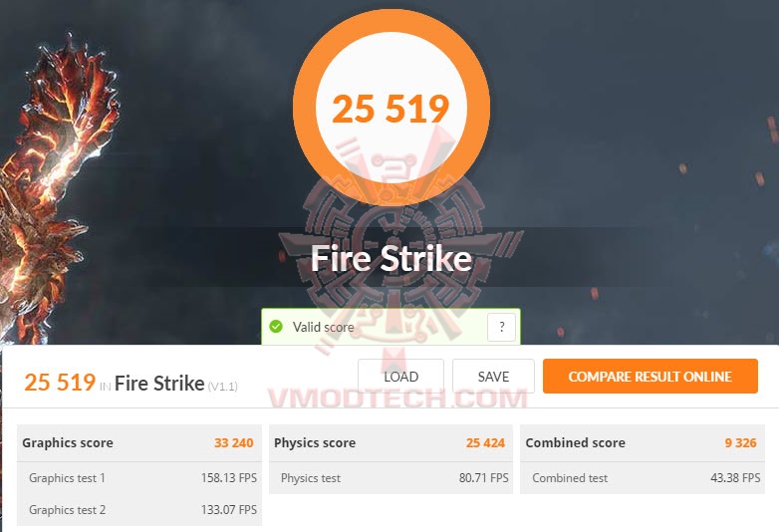
Task: Select the Graphics test 1 row
Action: tap(139, 478)
